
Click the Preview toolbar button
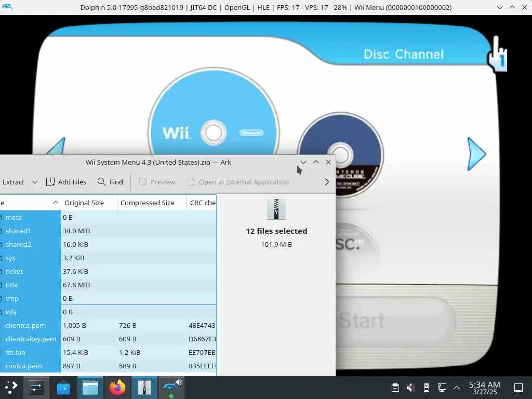pos(157,182)
